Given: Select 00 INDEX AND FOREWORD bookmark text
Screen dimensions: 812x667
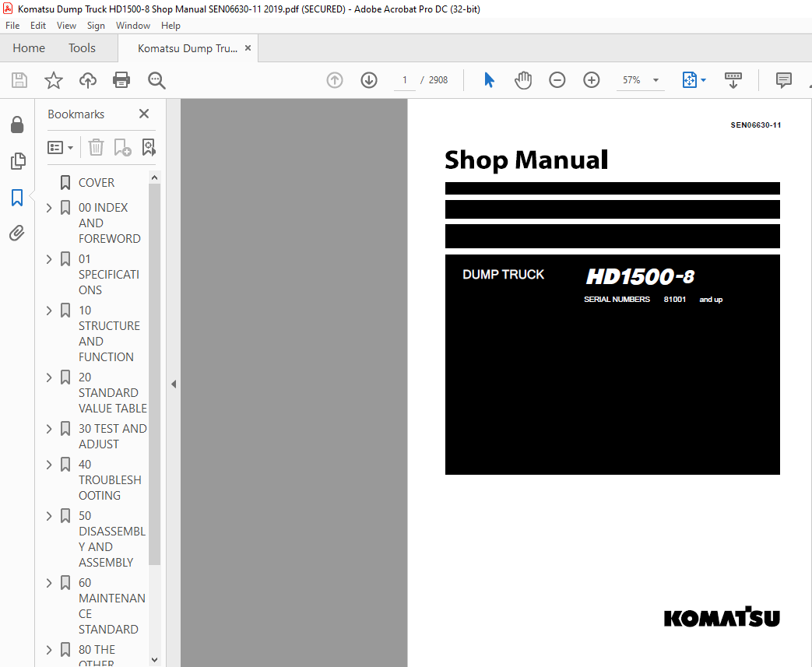Looking at the screenshot, I should [x=109, y=223].
